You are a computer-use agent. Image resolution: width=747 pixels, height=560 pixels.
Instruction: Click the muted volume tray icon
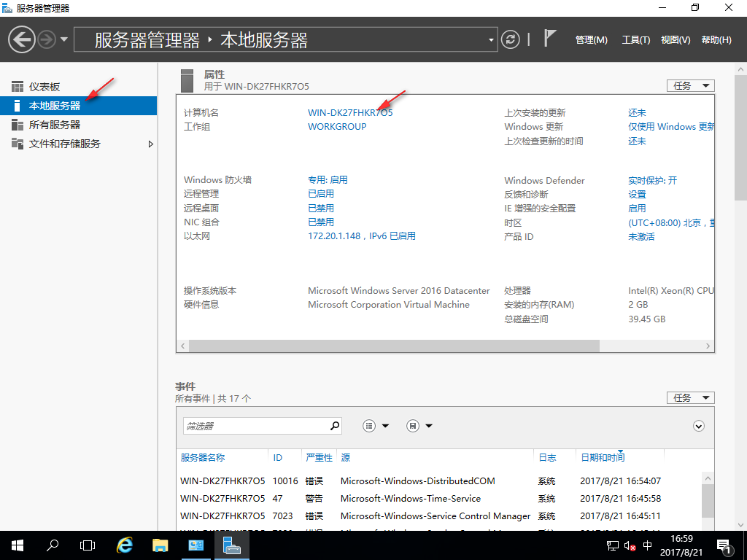(x=630, y=545)
